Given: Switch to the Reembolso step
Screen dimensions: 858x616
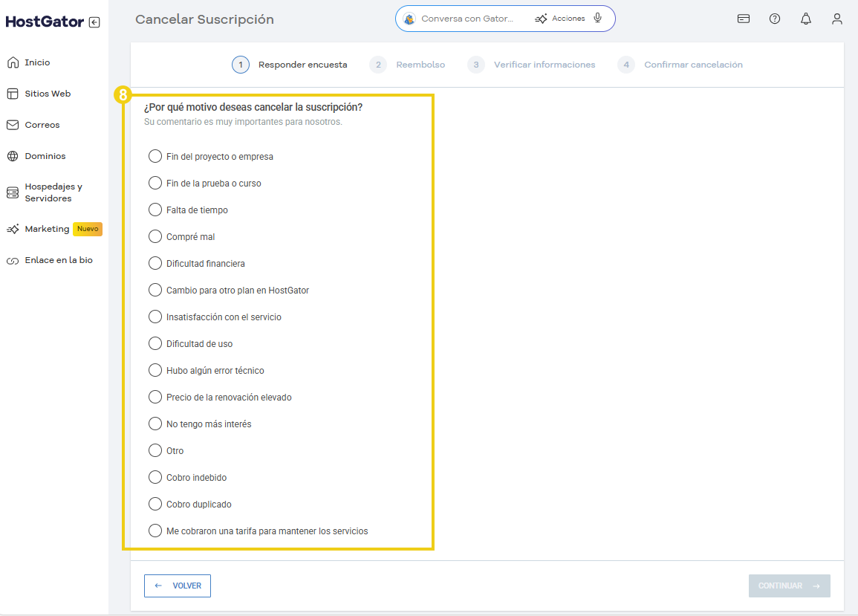Looking at the screenshot, I should coord(411,65).
